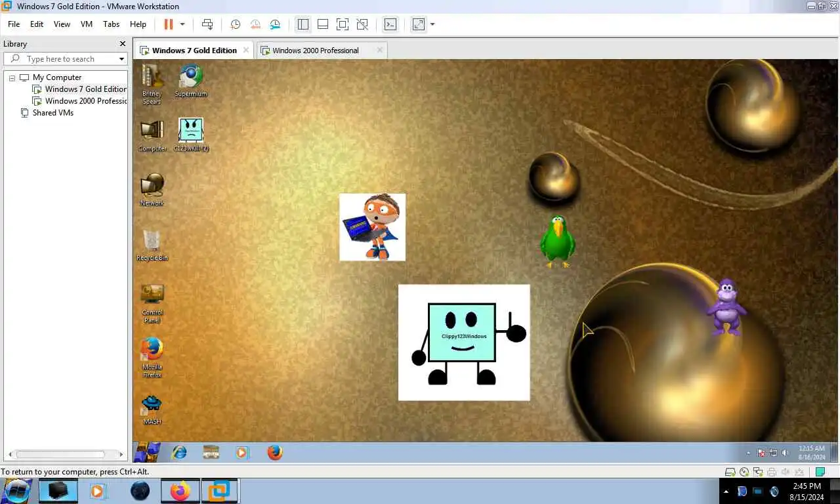Toggle the Show Library sidebar view icon
840x504 pixels.
pos(303,24)
